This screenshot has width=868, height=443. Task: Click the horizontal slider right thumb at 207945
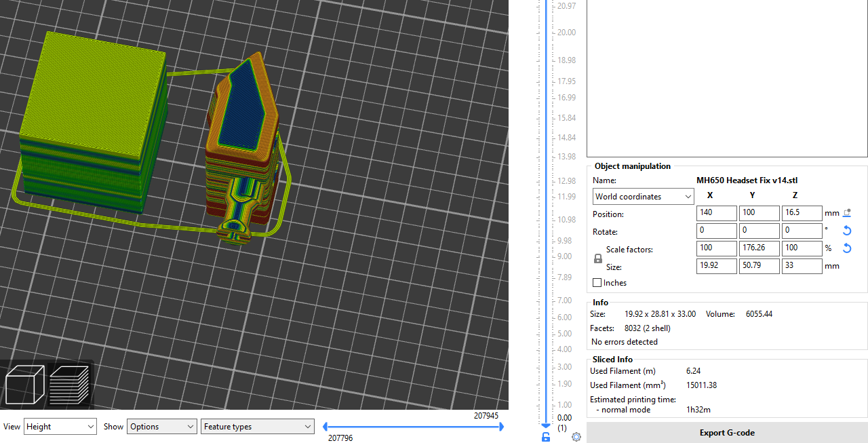[x=500, y=427]
